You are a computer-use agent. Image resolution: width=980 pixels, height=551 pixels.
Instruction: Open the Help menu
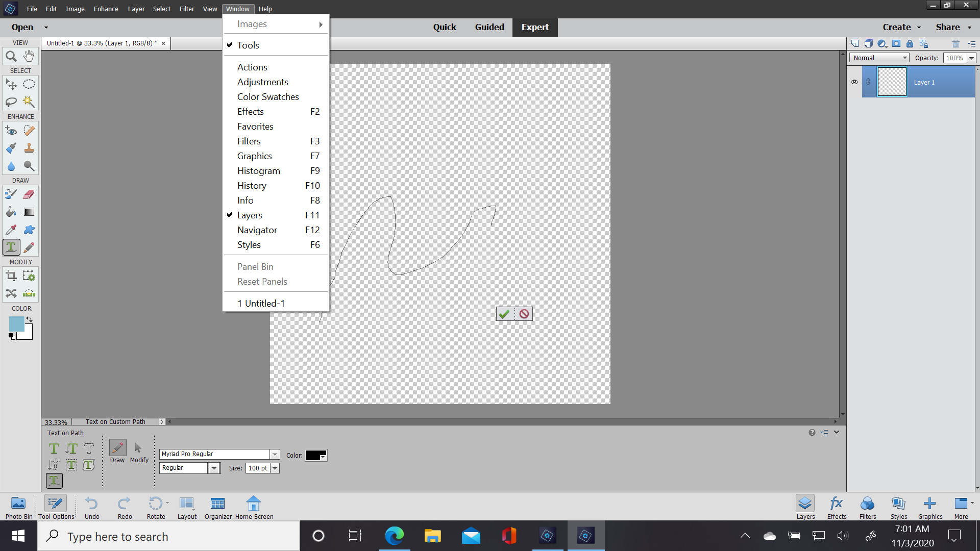pos(265,9)
